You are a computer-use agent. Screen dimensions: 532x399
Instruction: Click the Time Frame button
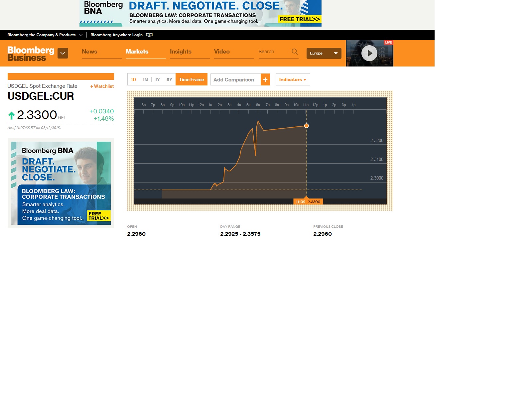[192, 79]
